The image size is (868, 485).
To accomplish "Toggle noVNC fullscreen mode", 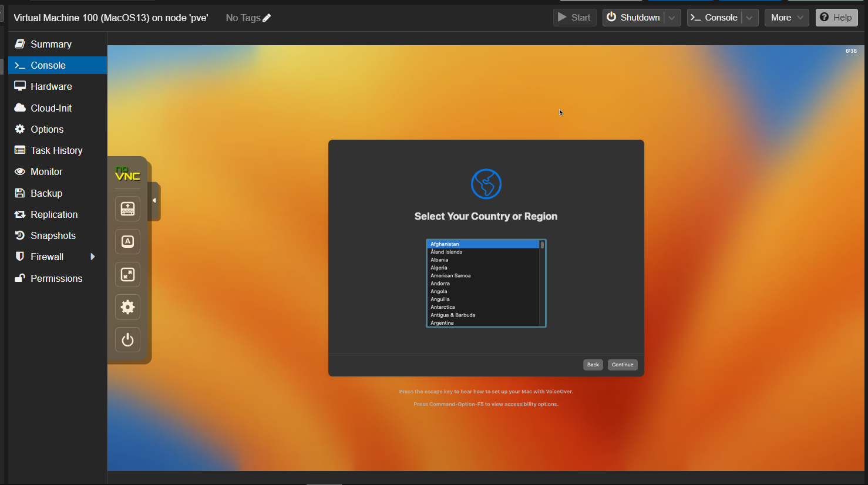I will coord(127,274).
